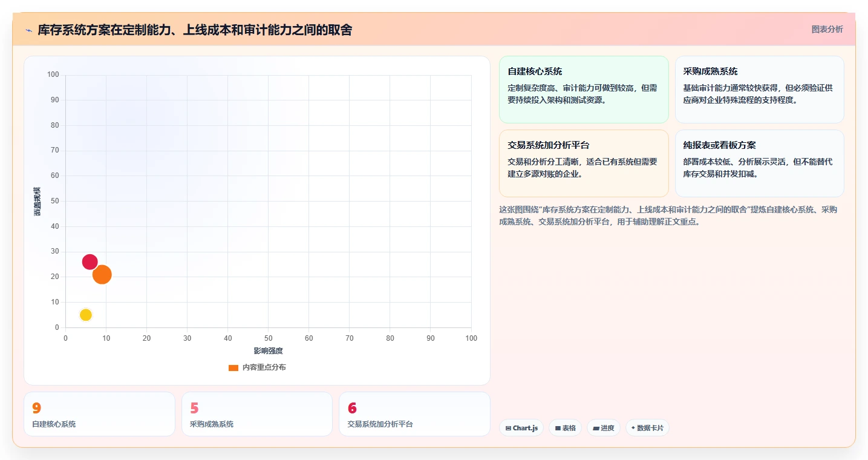
Task: Click the page title about 库存系统方案
Action: click(x=195, y=30)
